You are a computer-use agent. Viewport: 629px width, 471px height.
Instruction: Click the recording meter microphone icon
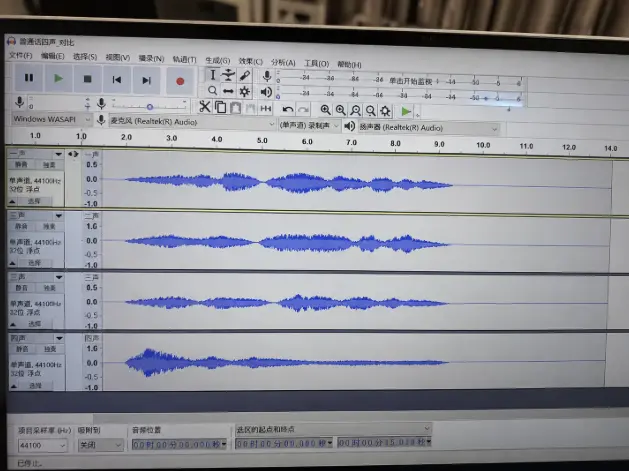tap(266, 76)
